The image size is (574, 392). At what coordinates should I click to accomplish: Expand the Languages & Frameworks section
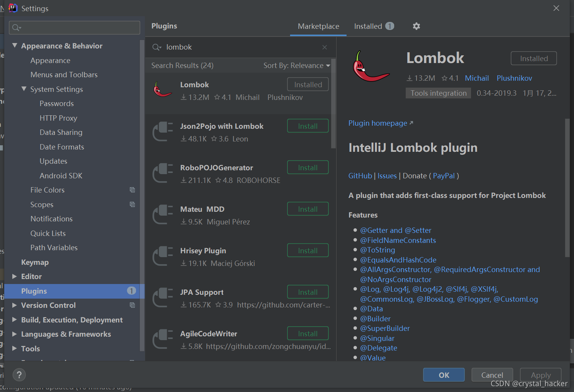[x=15, y=334]
